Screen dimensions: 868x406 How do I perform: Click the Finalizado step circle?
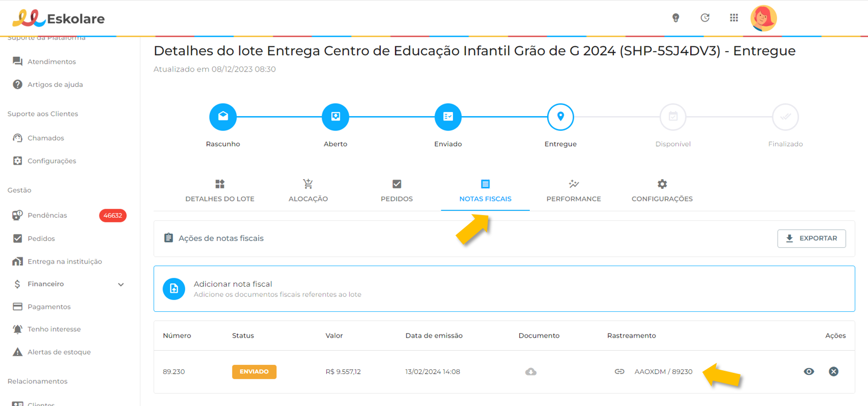coord(785,117)
